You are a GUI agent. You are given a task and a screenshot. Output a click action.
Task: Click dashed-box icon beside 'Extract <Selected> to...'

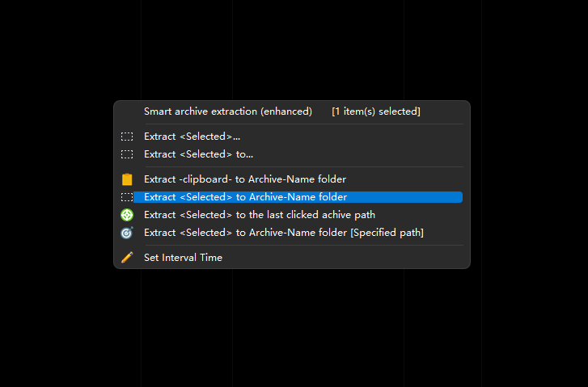127,154
